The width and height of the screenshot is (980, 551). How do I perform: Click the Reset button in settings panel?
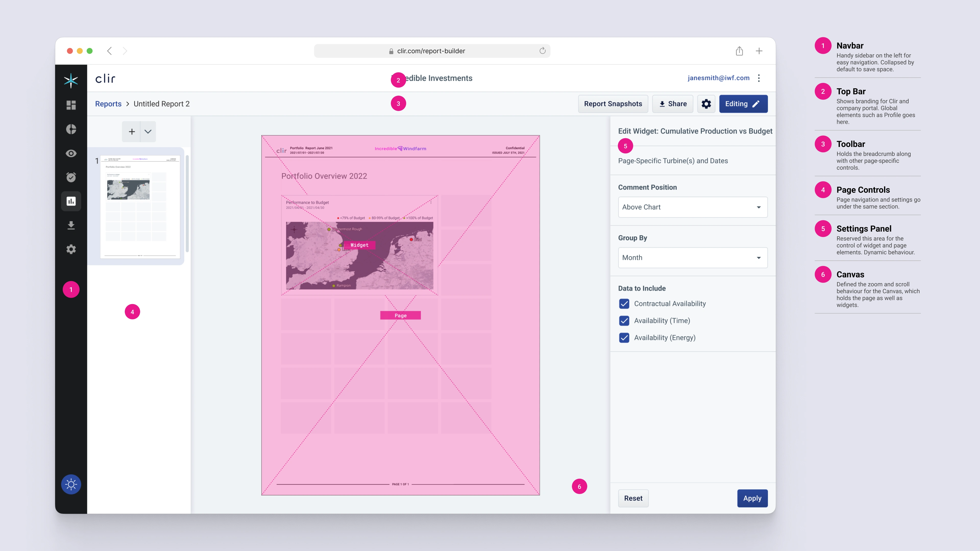point(633,498)
